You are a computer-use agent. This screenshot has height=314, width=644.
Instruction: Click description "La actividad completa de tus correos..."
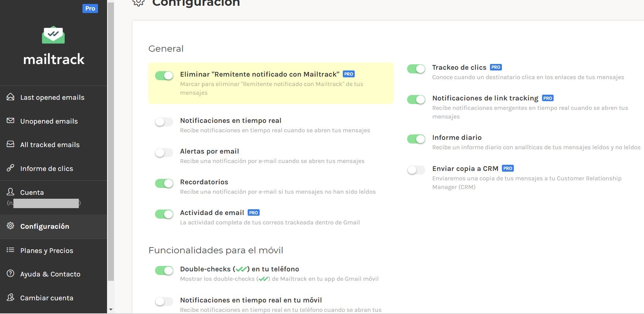tap(270, 223)
